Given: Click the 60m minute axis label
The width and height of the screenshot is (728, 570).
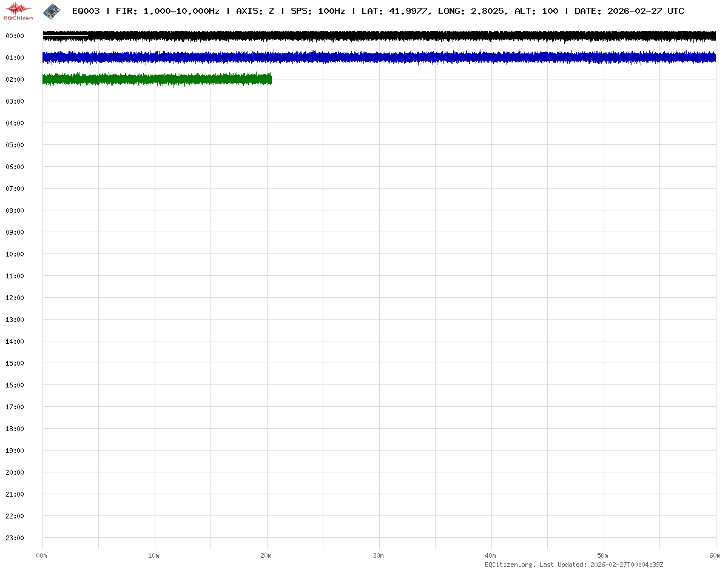Looking at the screenshot, I should [x=715, y=555].
